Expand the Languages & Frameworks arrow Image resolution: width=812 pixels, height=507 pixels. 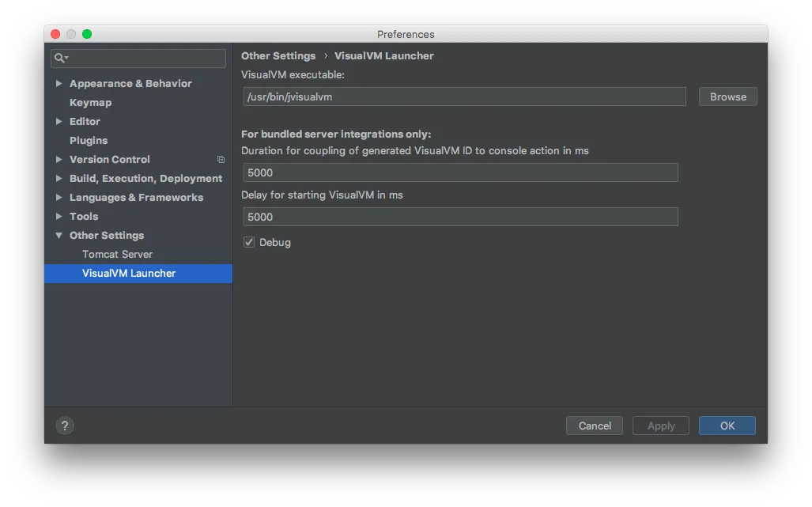click(59, 197)
